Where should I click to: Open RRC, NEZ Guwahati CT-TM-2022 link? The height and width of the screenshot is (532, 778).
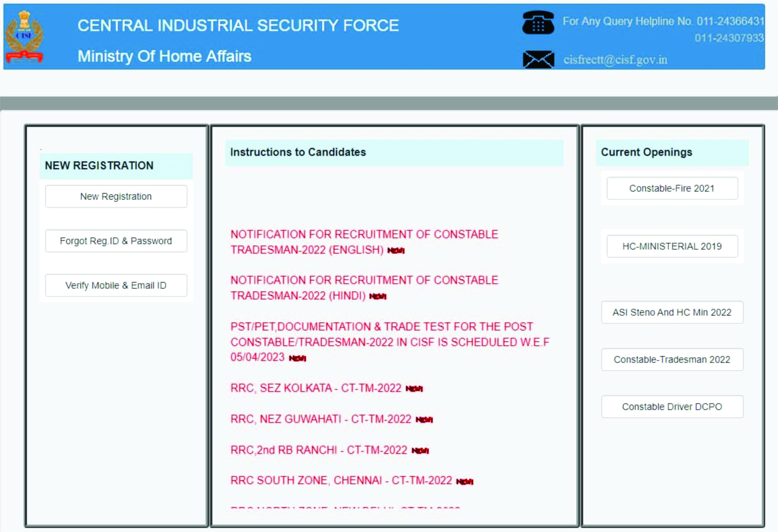pyautogui.click(x=321, y=419)
